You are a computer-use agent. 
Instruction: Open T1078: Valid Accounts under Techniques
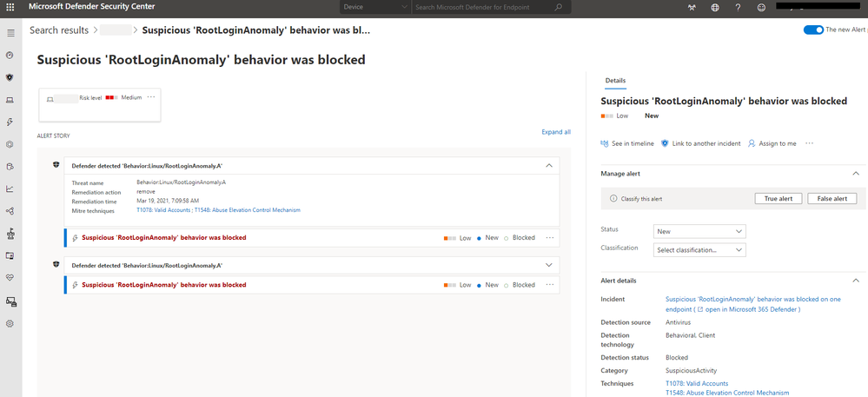[696, 383]
